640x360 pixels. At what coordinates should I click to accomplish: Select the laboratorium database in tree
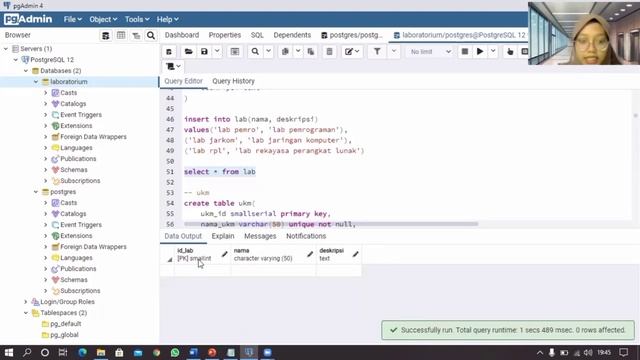point(69,82)
